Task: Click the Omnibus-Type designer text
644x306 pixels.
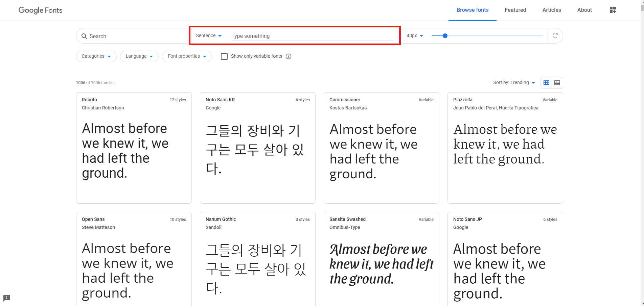Action: [345, 227]
